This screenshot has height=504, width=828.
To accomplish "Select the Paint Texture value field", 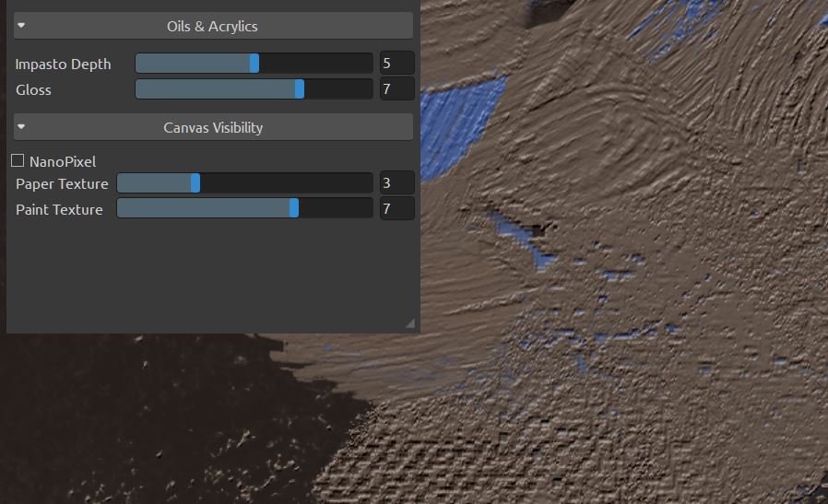I will pos(396,209).
